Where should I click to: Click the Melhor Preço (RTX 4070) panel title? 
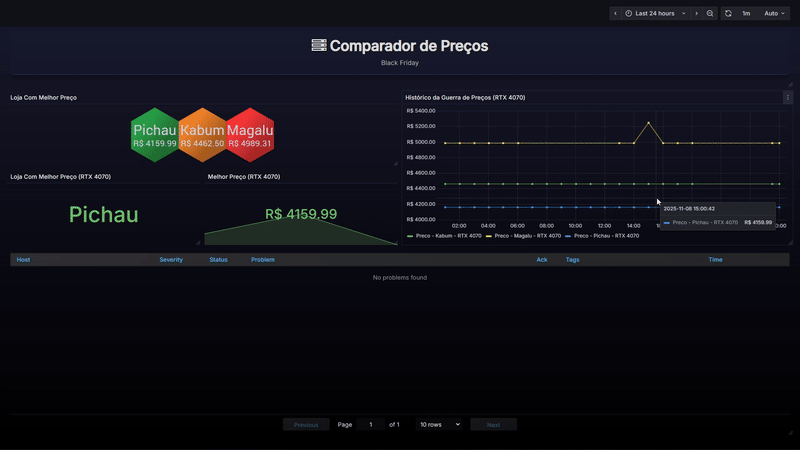[x=244, y=177]
